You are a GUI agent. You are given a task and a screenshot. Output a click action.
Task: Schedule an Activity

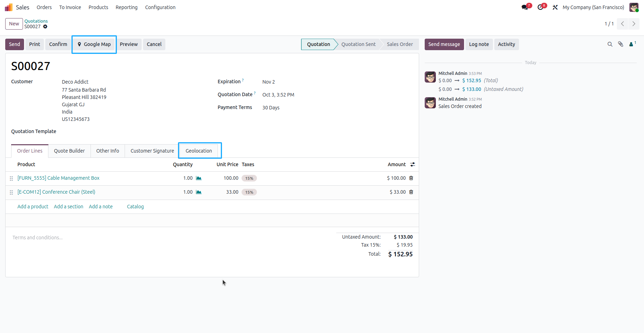pyautogui.click(x=506, y=44)
